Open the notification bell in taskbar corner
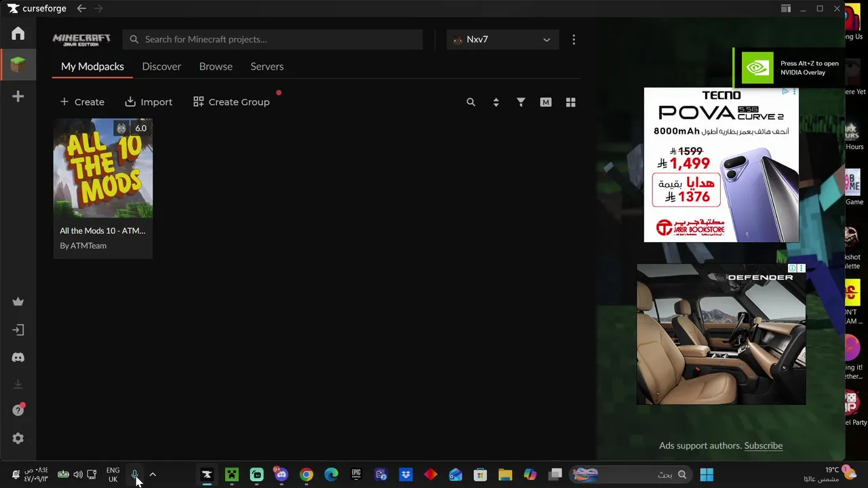868x488 pixels. (16, 474)
